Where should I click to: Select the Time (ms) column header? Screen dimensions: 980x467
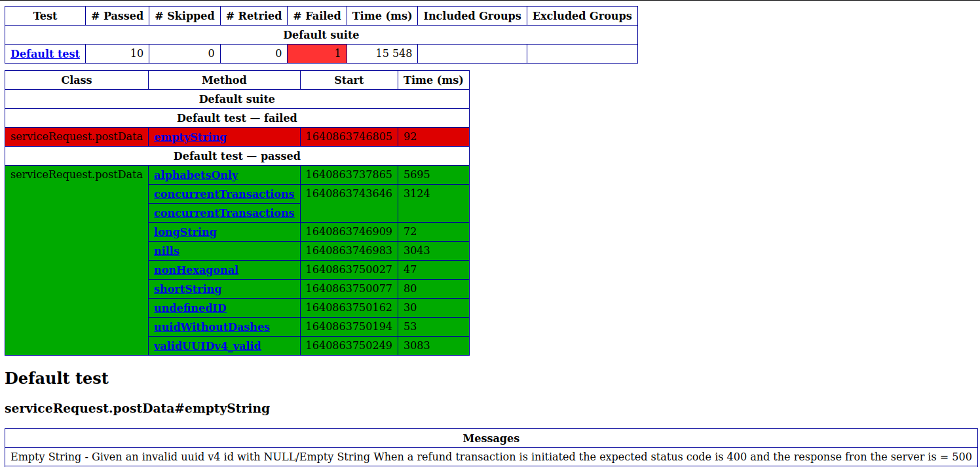click(x=382, y=15)
